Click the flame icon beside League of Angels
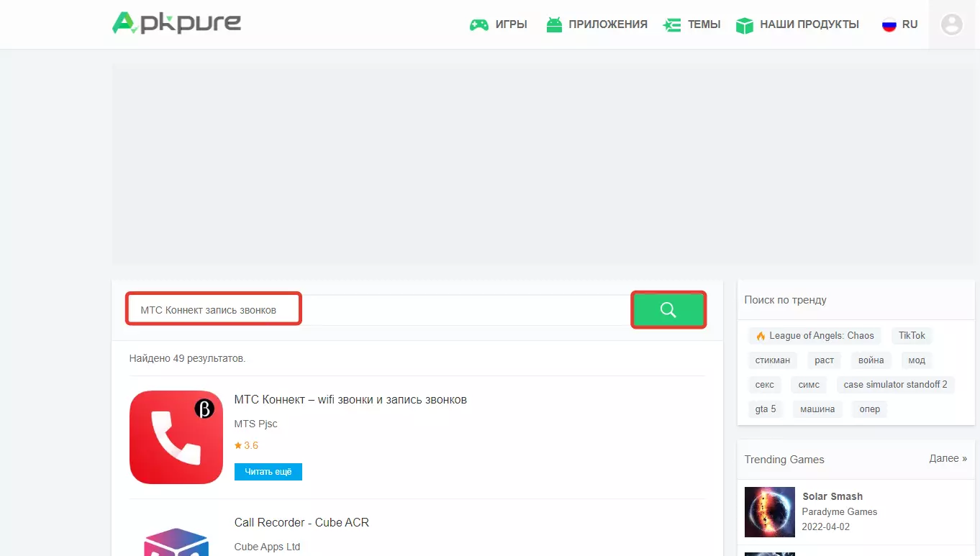Screen dimensions: 980x556 click(x=761, y=336)
